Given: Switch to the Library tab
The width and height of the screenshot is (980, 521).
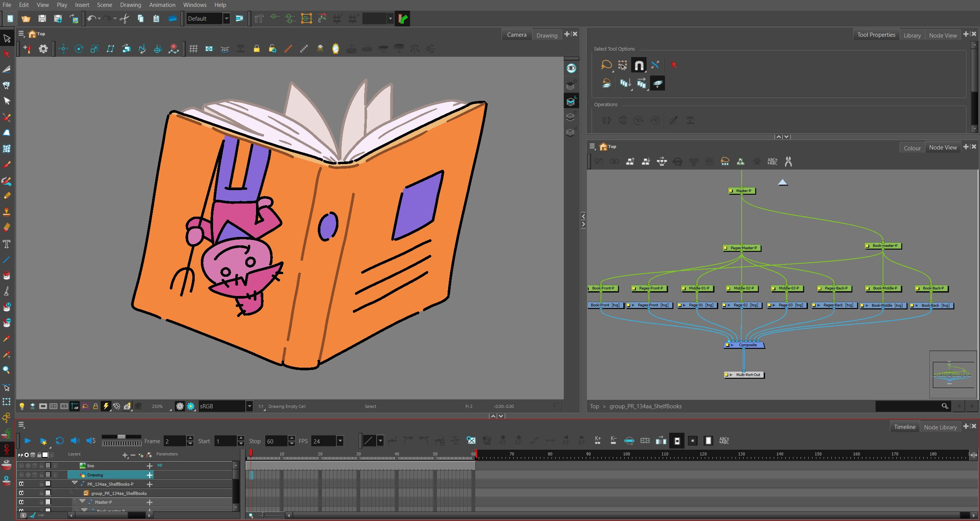Looking at the screenshot, I should (912, 35).
